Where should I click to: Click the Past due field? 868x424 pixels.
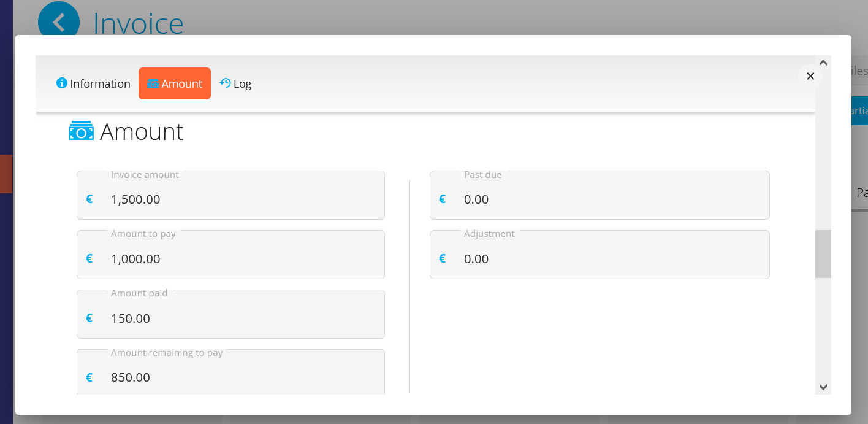[x=607, y=199]
